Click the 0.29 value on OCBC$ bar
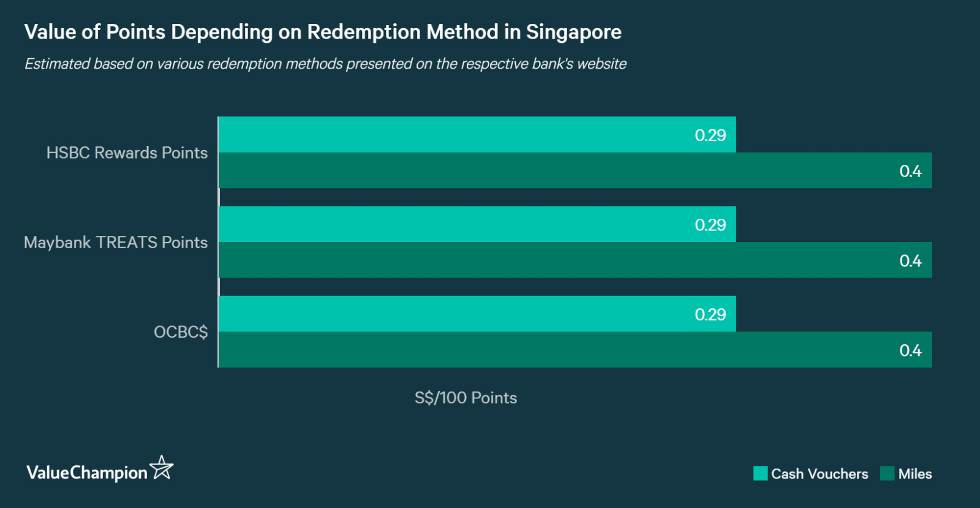 pyautogui.click(x=710, y=314)
